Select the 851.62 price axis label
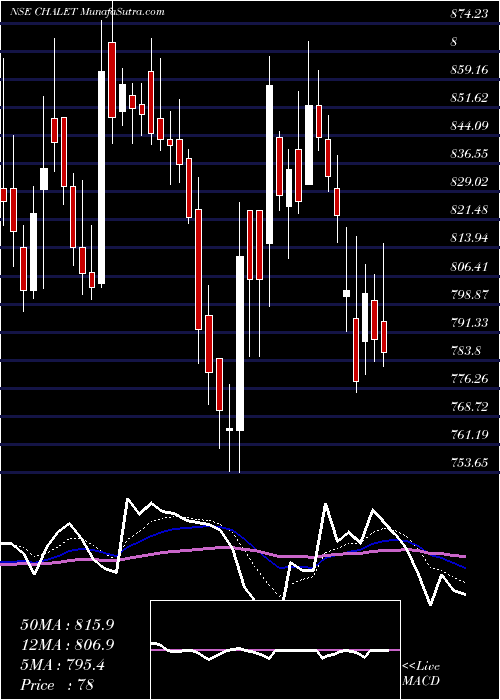 [x=469, y=98]
